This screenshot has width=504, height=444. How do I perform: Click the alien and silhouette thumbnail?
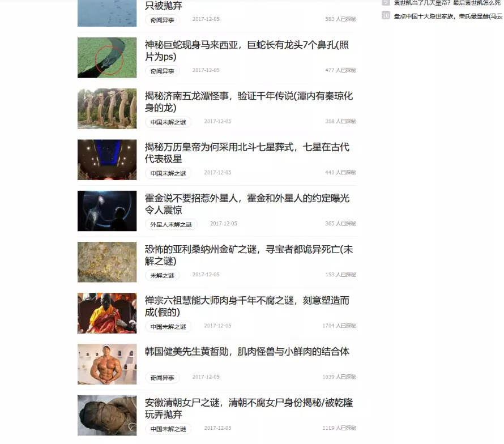tap(107, 211)
